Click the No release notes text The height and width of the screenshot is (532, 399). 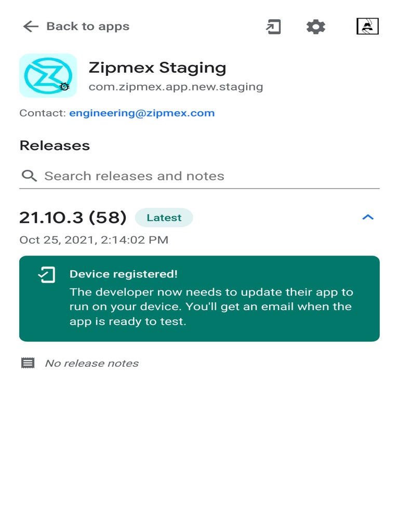click(91, 363)
